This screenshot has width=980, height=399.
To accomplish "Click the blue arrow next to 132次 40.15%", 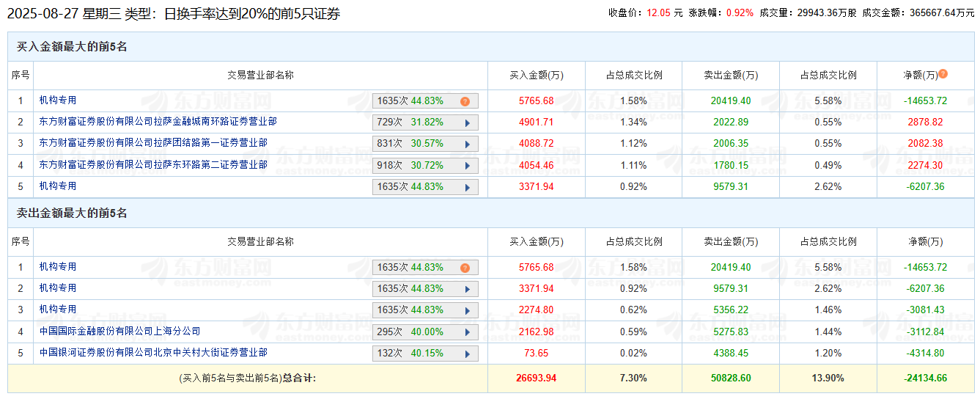I will pos(466,354).
